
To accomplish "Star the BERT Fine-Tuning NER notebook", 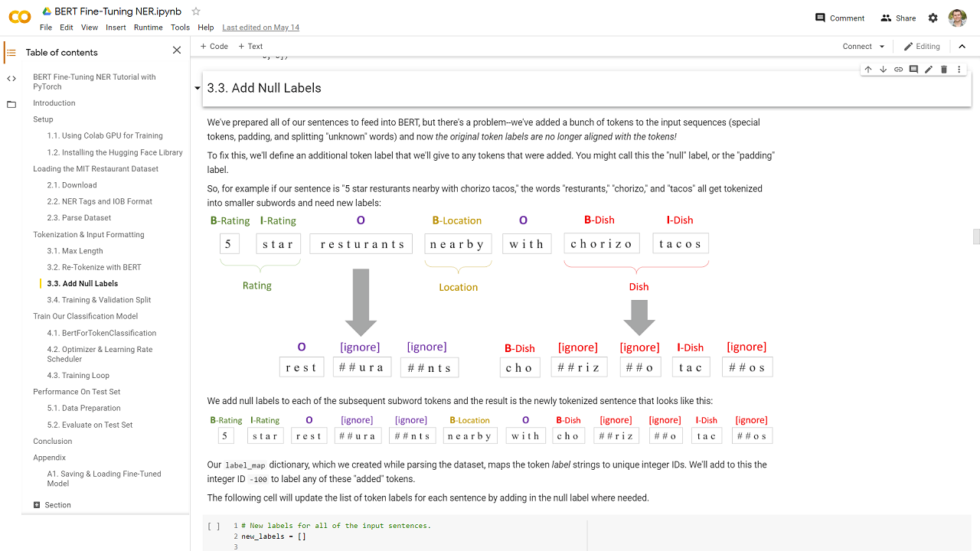I will pyautogui.click(x=196, y=11).
